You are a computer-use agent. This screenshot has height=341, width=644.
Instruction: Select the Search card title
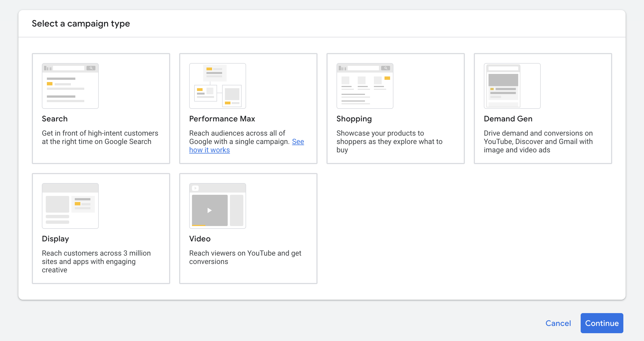click(x=55, y=119)
